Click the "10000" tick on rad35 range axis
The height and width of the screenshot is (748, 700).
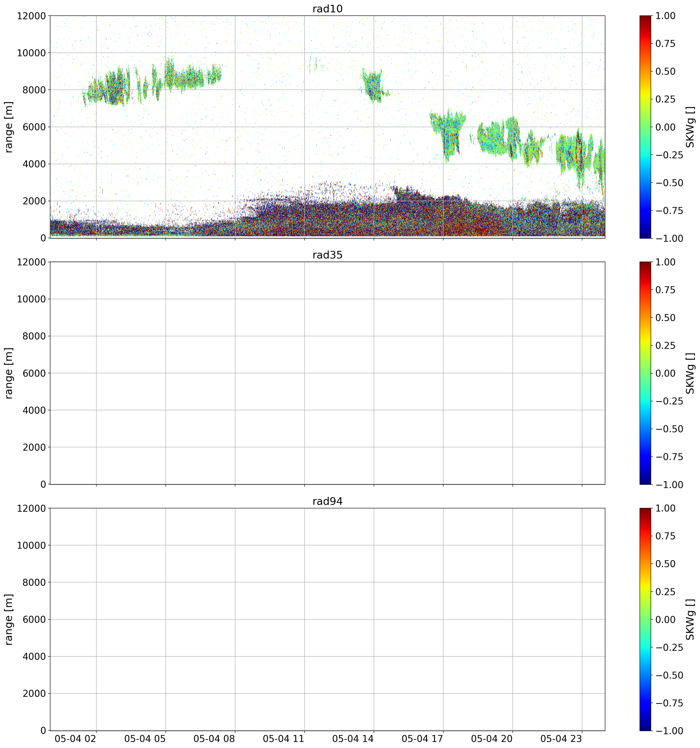[31, 299]
